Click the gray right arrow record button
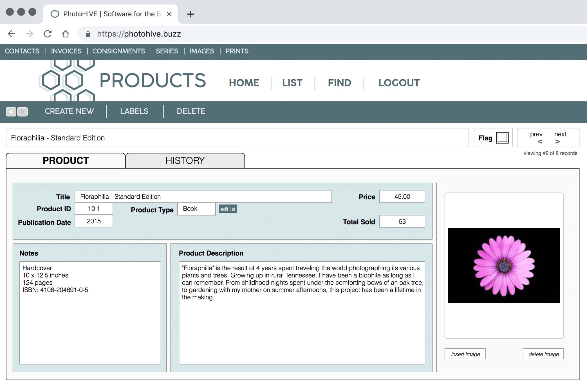Image resolution: width=587 pixels, height=392 pixels. coord(23,112)
